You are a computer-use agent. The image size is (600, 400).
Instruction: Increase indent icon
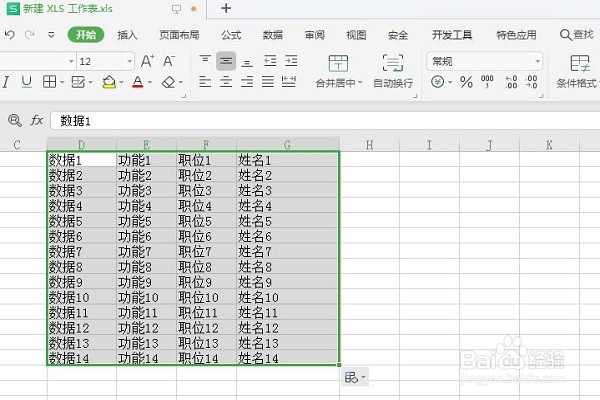click(x=291, y=61)
